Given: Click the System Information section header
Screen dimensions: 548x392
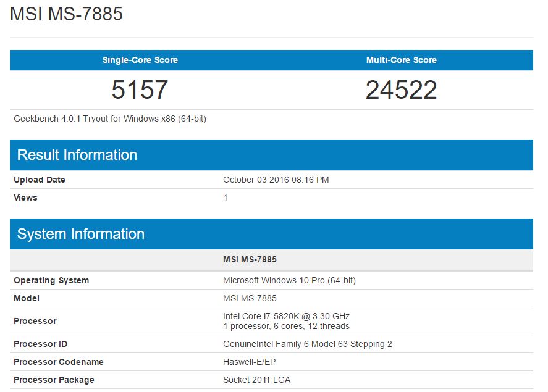Looking at the screenshot, I should 81,234.
